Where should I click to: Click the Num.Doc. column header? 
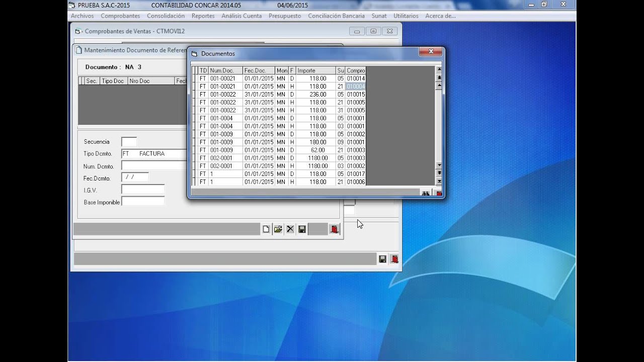(x=225, y=70)
